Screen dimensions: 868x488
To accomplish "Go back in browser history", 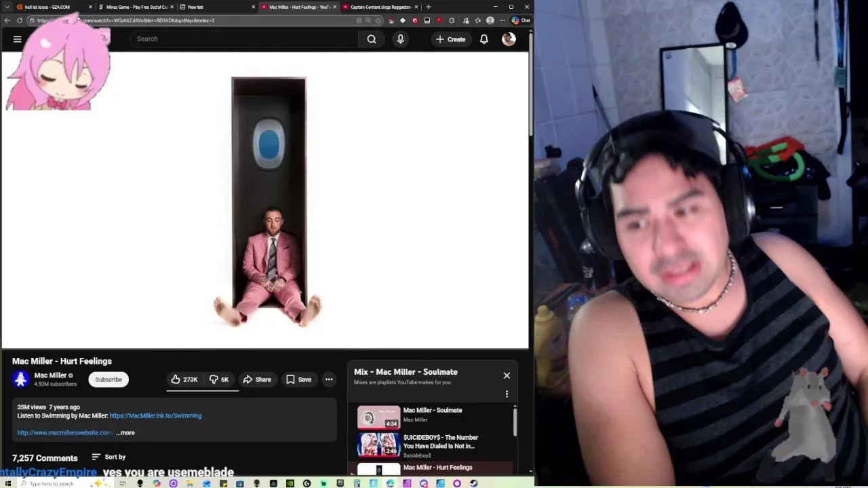I will pos(7,20).
